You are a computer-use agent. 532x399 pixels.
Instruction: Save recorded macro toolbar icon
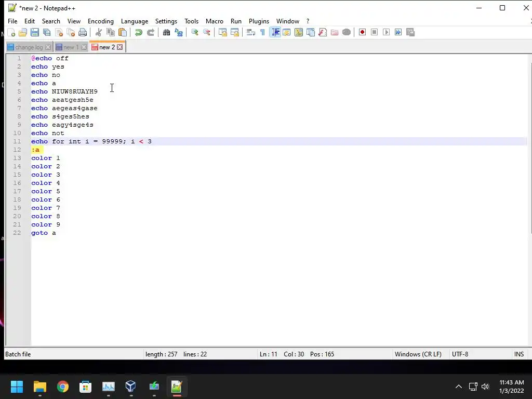[x=410, y=32]
